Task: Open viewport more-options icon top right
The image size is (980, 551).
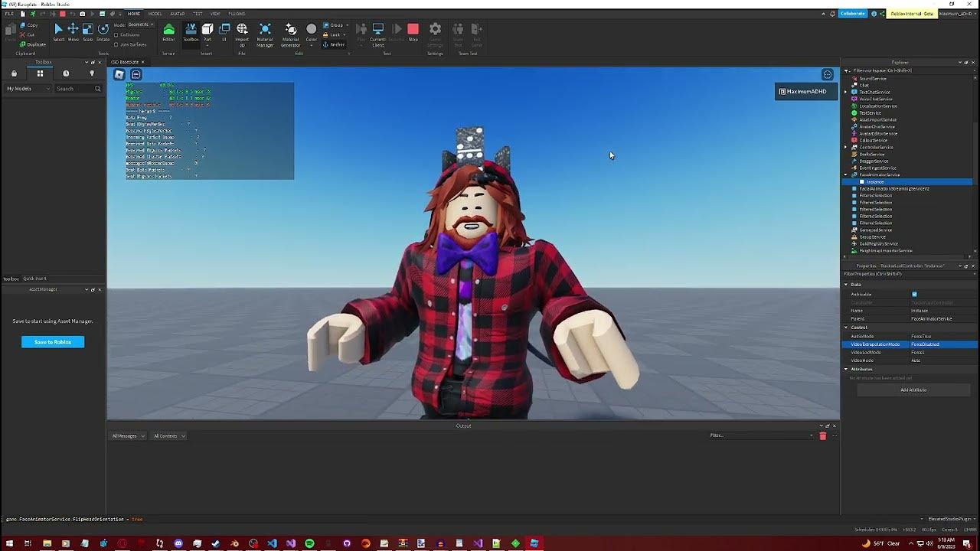Action: [x=828, y=74]
